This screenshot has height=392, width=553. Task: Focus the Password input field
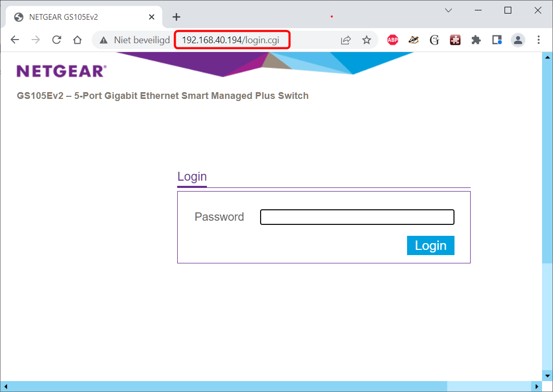(357, 217)
